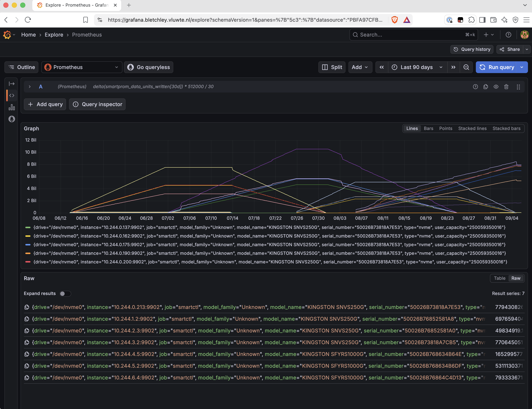Bookmark this page in browser
The image size is (532, 409).
pyautogui.click(x=86, y=20)
